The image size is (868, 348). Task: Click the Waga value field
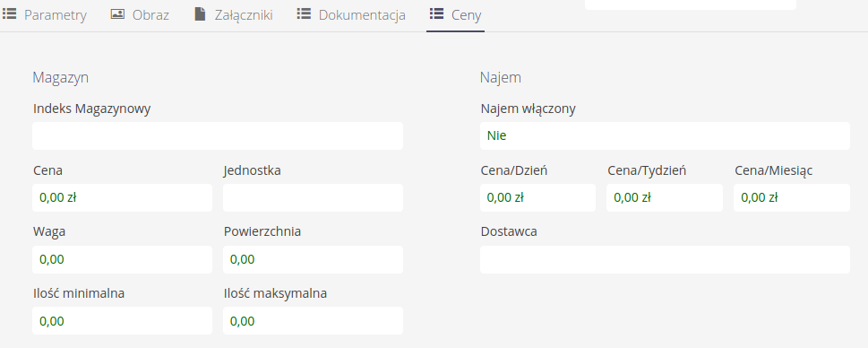pyautogui.click(x=123, y=259)
